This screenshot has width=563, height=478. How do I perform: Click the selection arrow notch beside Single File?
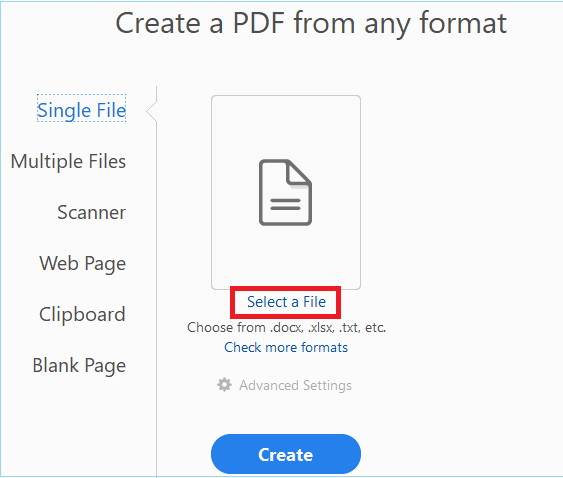point(152,111)
